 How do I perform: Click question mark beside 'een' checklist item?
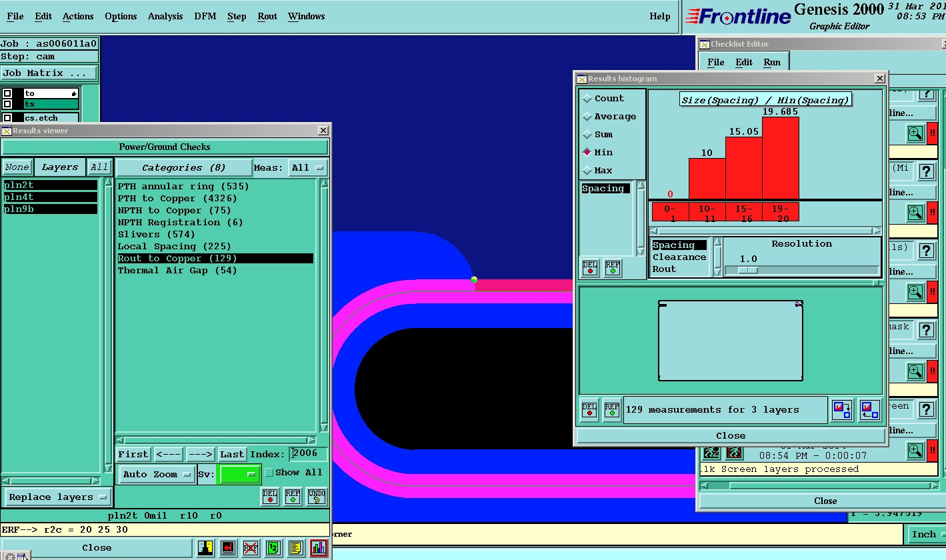click(926, 409)
